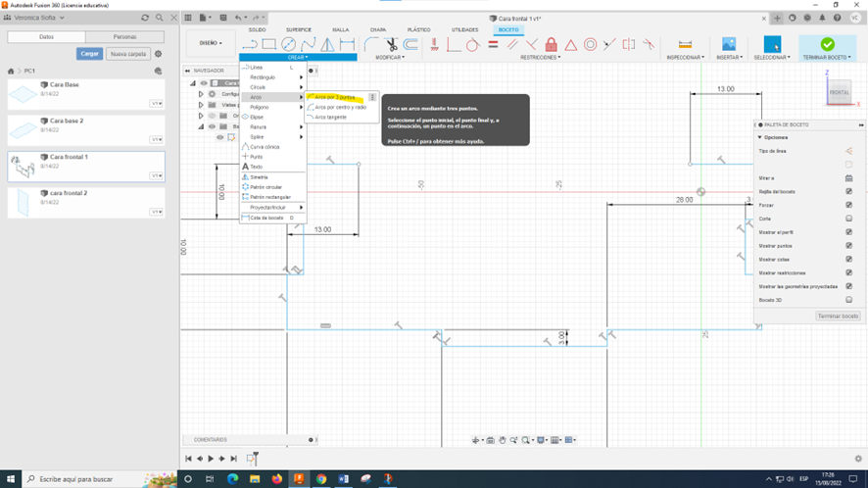Select the Spline tool in the sketch toolbar
This screenshot has height=488, width=868.
click(308, 44)
